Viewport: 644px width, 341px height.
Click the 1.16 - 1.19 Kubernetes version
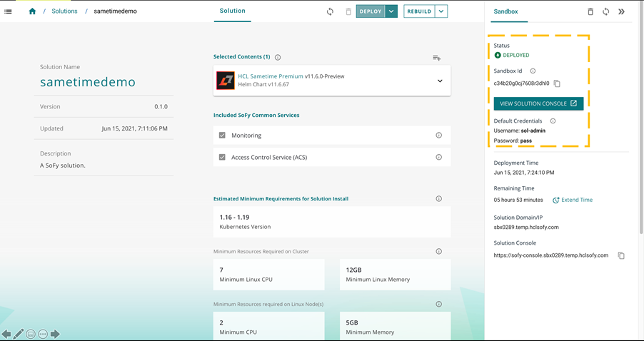click(234, 217)
